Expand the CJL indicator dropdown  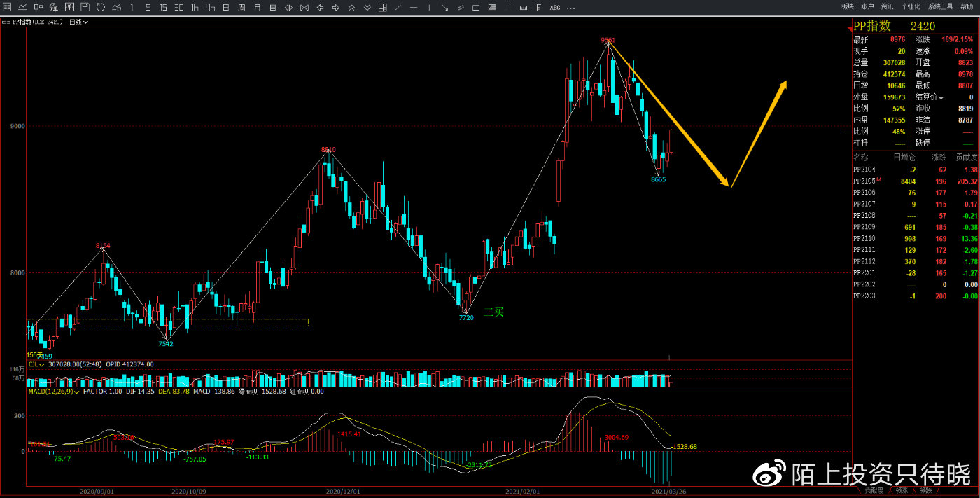click(x=36, y=364)
